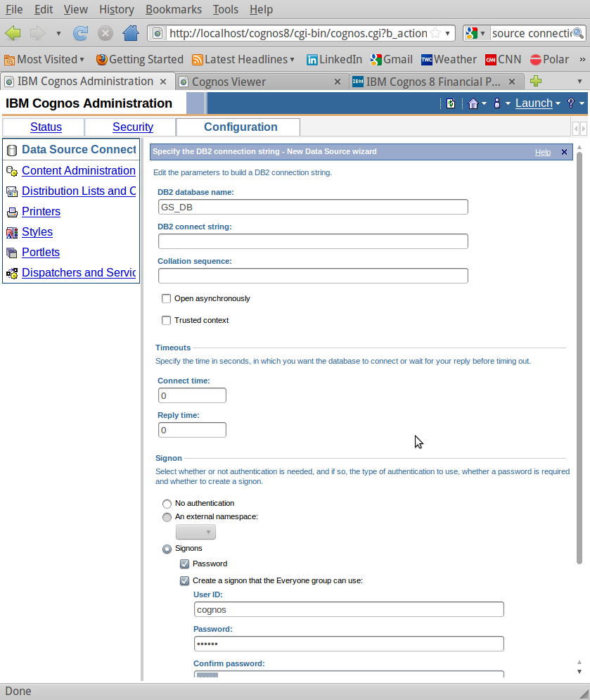Image resolution: width=590 pixels, height=700 pixels.
Task: Open the Tools menu
Action: point(225,9)
